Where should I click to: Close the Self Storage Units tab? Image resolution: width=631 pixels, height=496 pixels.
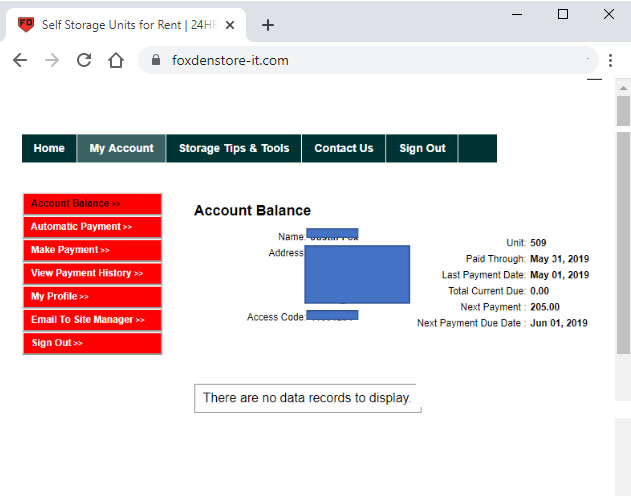coord(231,25)
